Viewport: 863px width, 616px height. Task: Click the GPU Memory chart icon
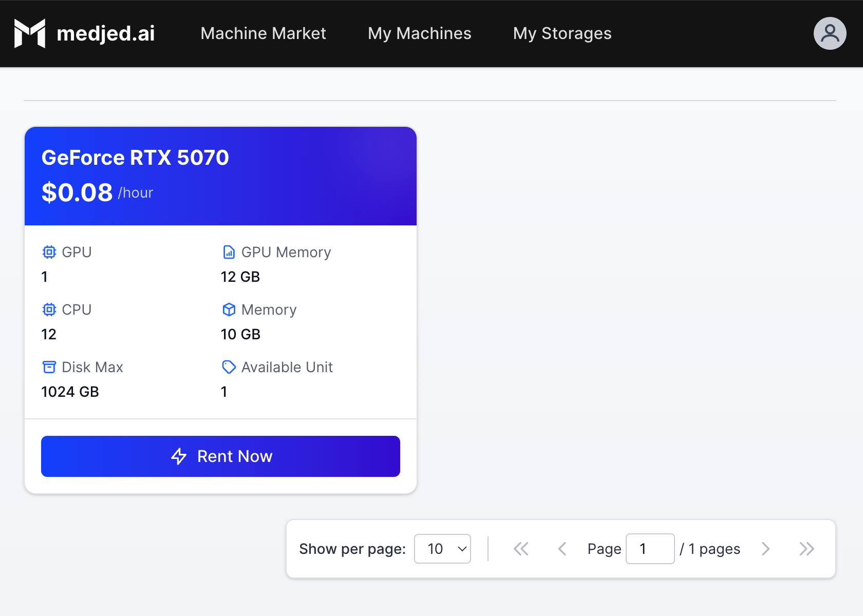coord(228,252)
